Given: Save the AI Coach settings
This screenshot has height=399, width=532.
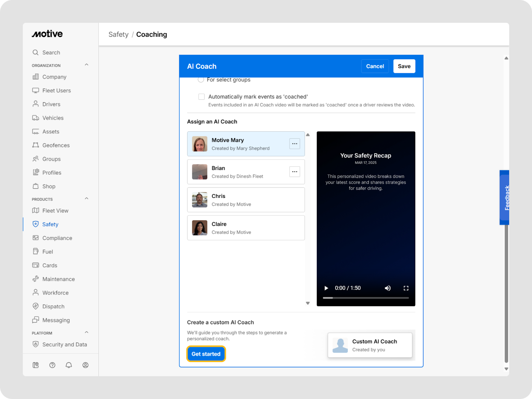Looking at the screenshot, I should (x=404, y=66).
